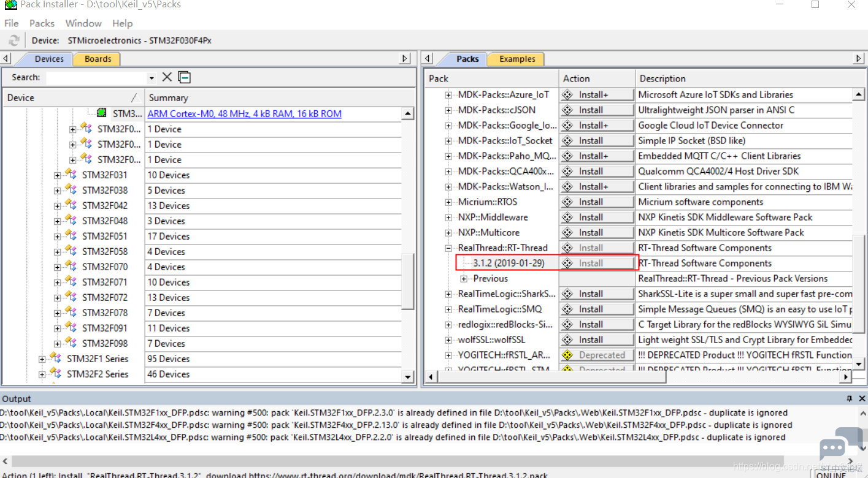Install the Micrium::RTOS pack
This screenshot has height=478, width=868.
(597, 202)
